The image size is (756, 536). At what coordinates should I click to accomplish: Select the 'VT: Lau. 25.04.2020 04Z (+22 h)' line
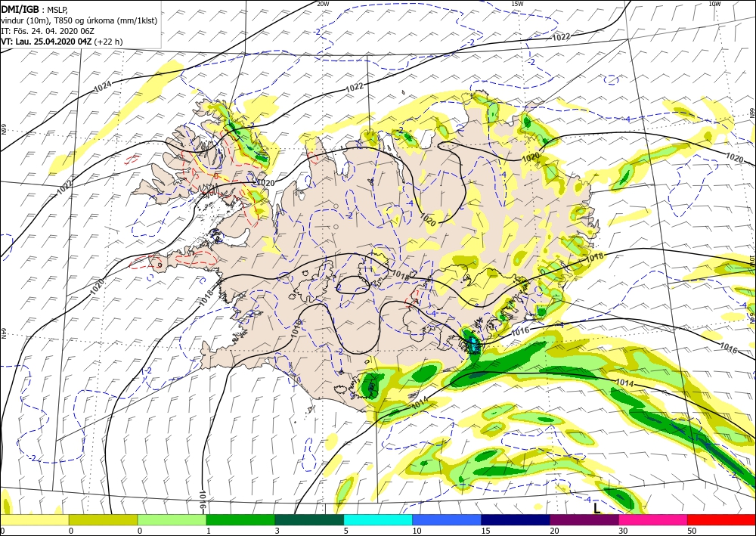coord(62,42)
